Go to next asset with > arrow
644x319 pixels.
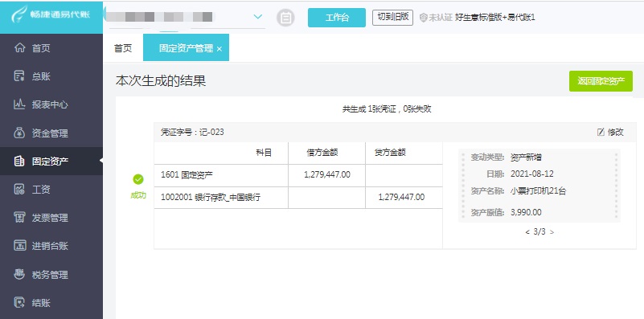[x=552, y=232]
